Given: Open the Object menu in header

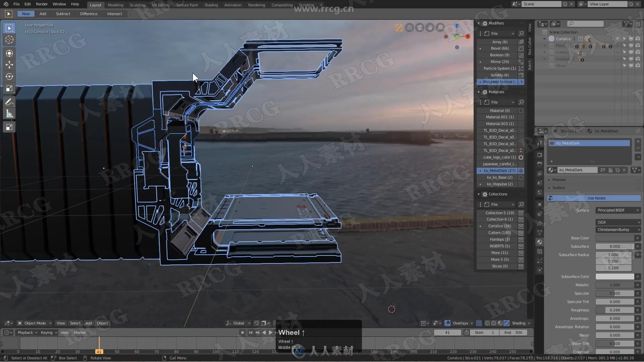Looking at the screenshot, I should [x=102, y=323].
